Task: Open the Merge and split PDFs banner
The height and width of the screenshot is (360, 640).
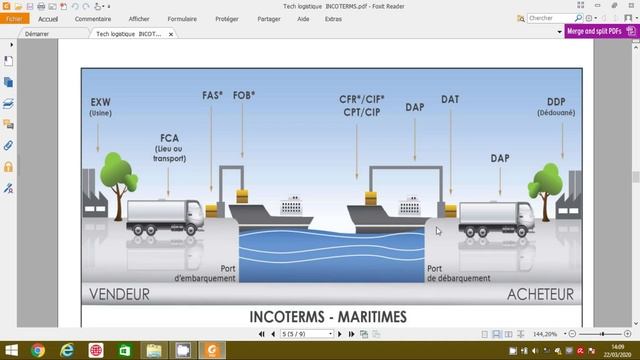Action: pos(602,31)
